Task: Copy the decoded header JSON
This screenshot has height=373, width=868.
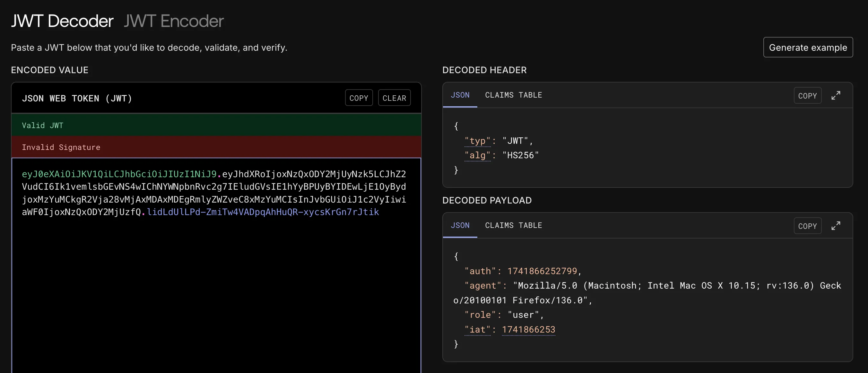Action: (807, 96)
